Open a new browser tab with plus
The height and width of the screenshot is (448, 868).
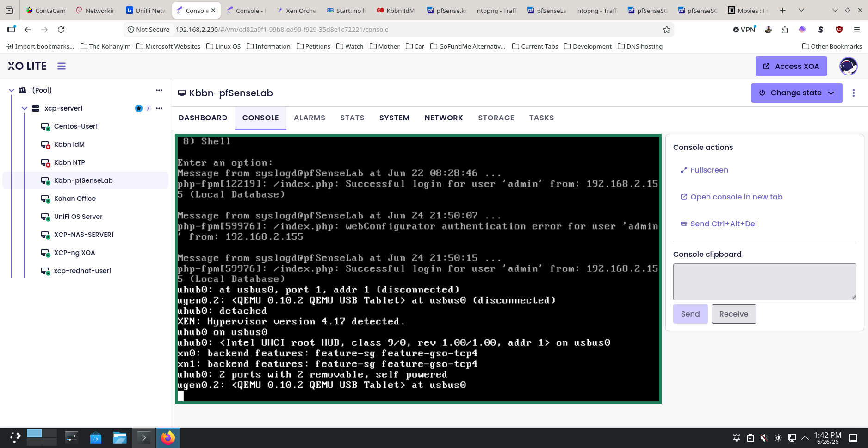[782, 10]
